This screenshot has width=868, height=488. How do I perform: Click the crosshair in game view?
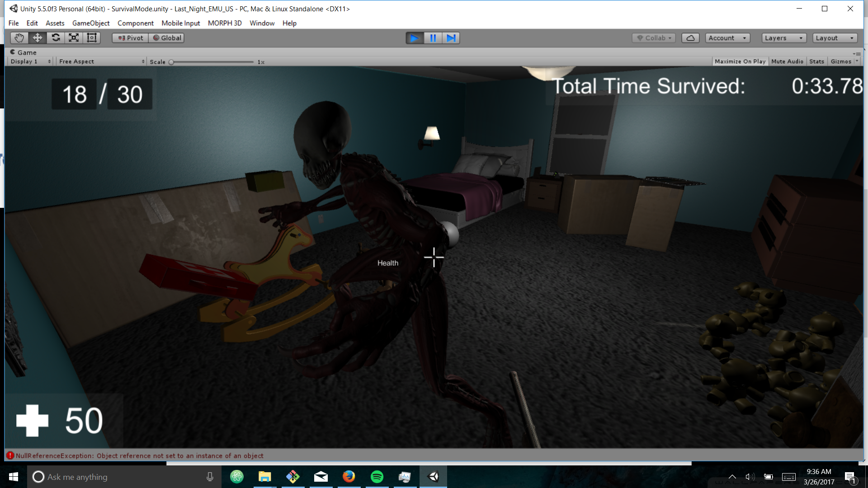[434, 257]
